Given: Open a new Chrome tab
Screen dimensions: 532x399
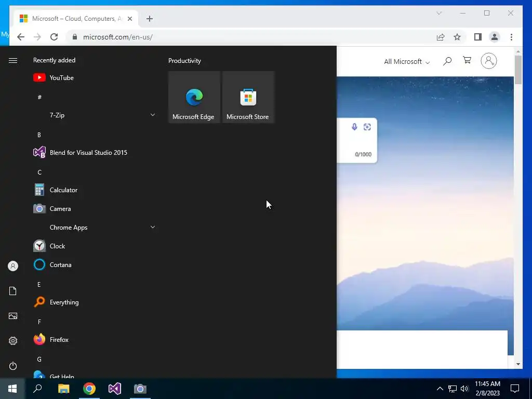Looking at the screenshot, I should point(150,19).
